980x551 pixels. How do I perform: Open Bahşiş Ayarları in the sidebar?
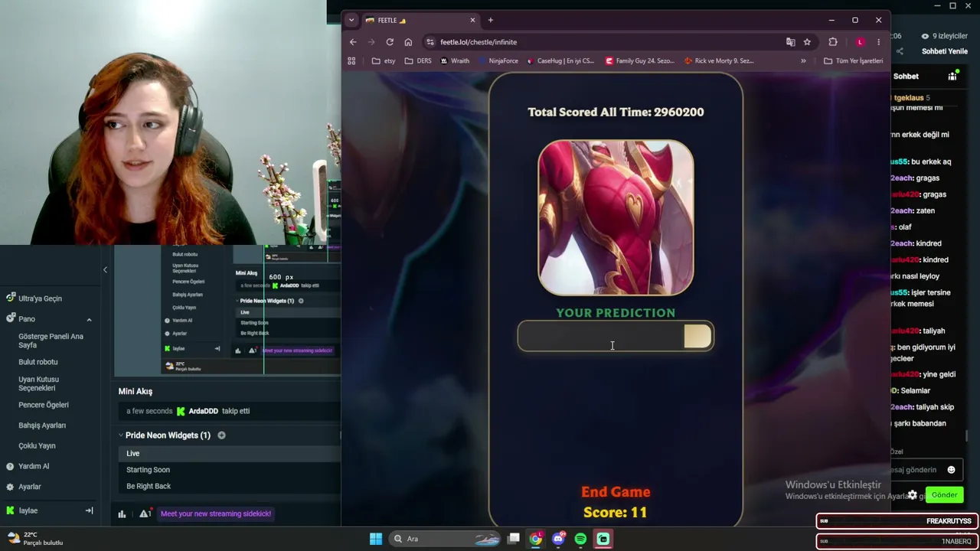point(42,425)
